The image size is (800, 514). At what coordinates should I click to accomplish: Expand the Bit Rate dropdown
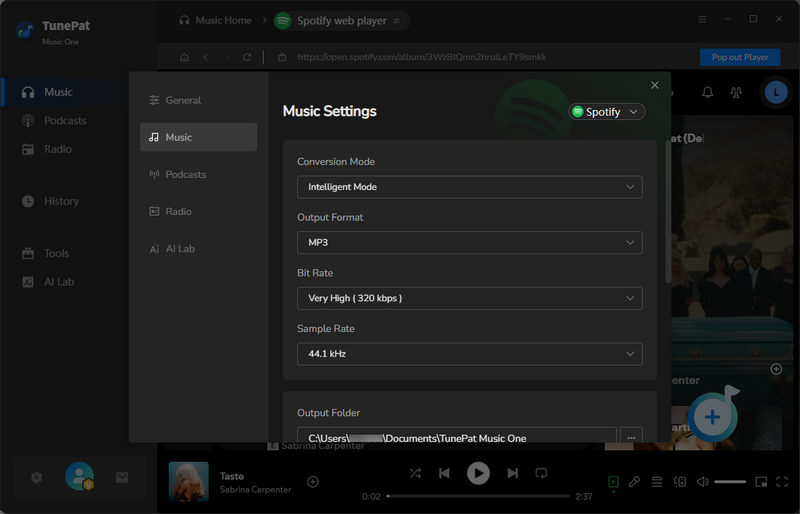tap(469, 298)
